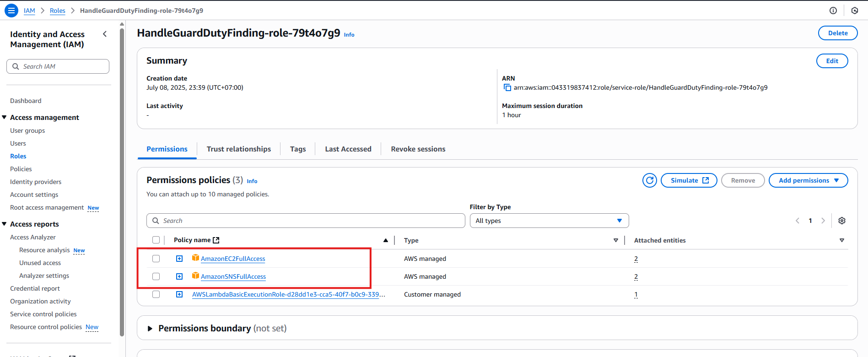Check the AmazonEC2FullAccess row checkbox
This screenshot has width=868, height=357.
coord(156,259)
